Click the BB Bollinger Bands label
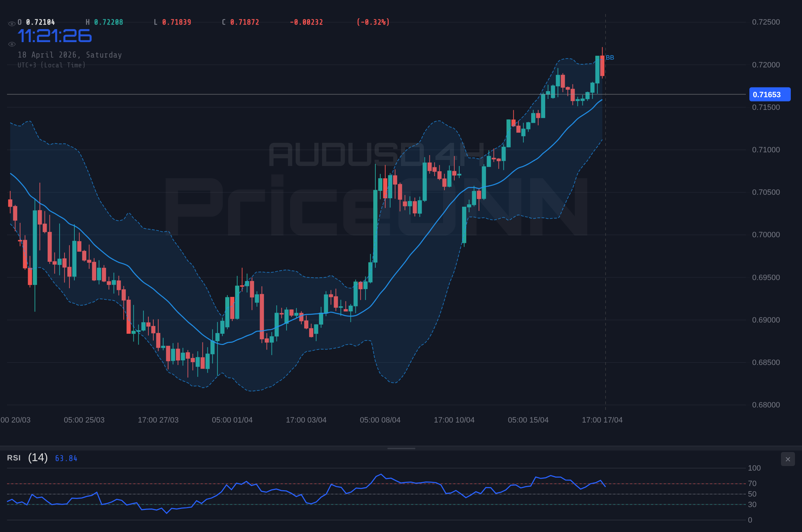The width and height of the screenshot is (802, 532). (610, 58)
